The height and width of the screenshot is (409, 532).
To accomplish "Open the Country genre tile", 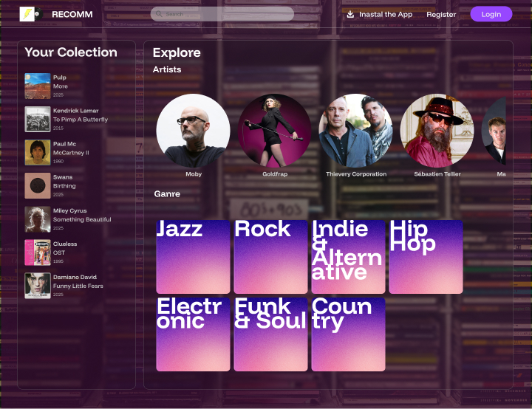I will pyautogui.click(x=349, y=334).
